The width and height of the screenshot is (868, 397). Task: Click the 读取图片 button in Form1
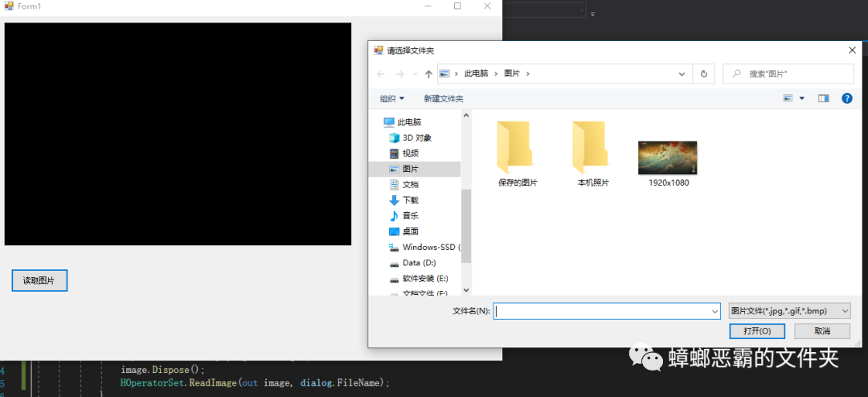[39, 280]
